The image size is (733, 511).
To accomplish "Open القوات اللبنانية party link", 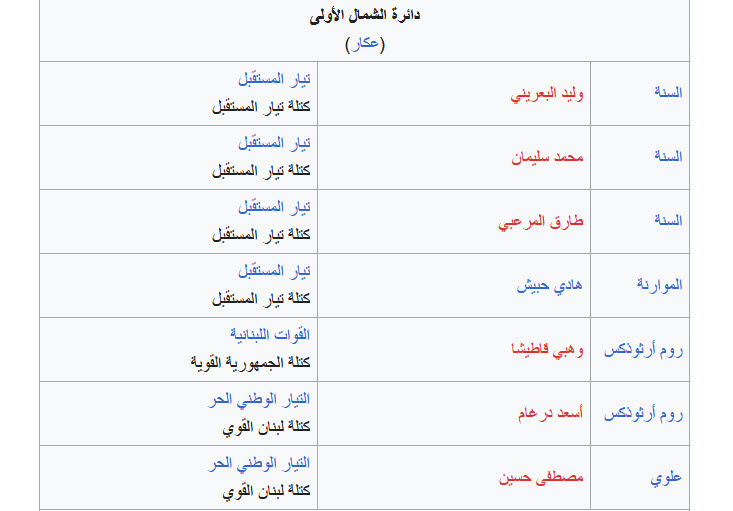I will tap(270, 335).
